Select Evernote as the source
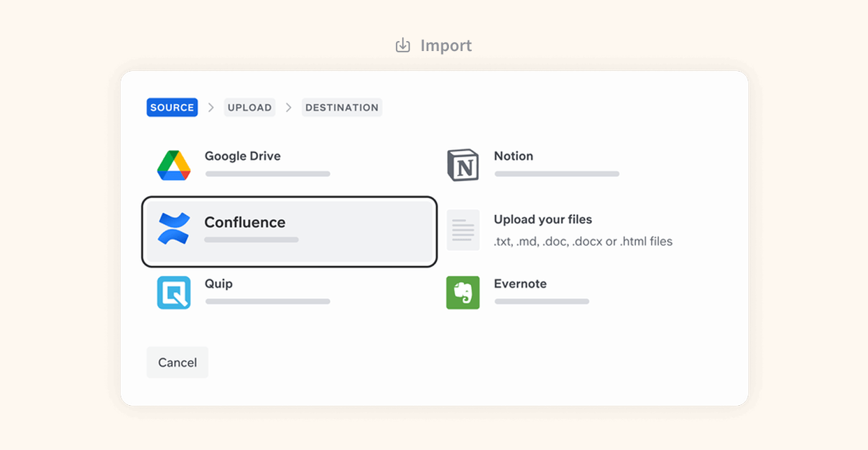Screen dimensions: 868x450 (520, 284)
